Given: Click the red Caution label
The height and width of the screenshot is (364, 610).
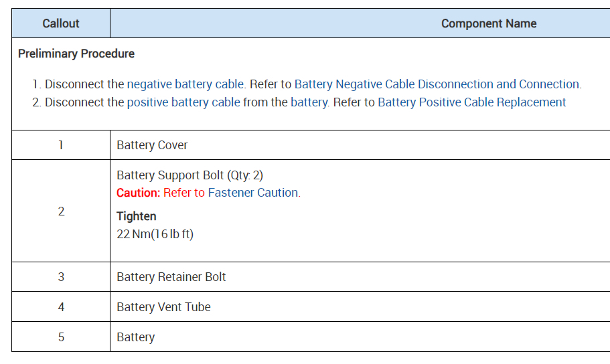Looking at the screenshot, I should click(x=138, y=193).
